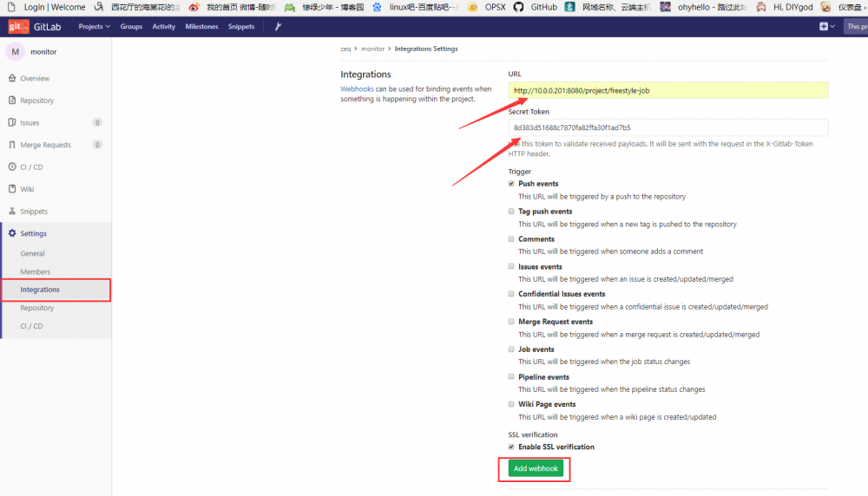Open Milestones in top navigation
The image size is (868, 496).
pyautogui.click(x=201, y=27)
